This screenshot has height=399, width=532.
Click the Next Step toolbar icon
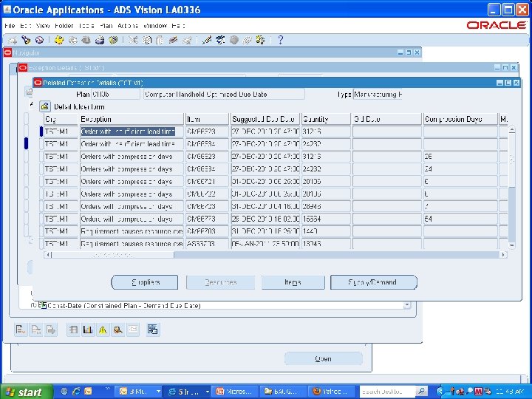tap(72, 40)
